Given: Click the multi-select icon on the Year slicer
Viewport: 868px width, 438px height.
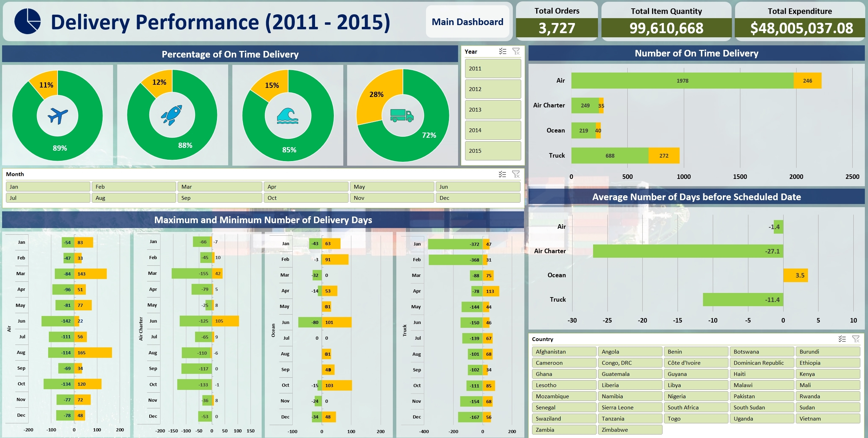Looking at the screenshot, I should (502, 51).
